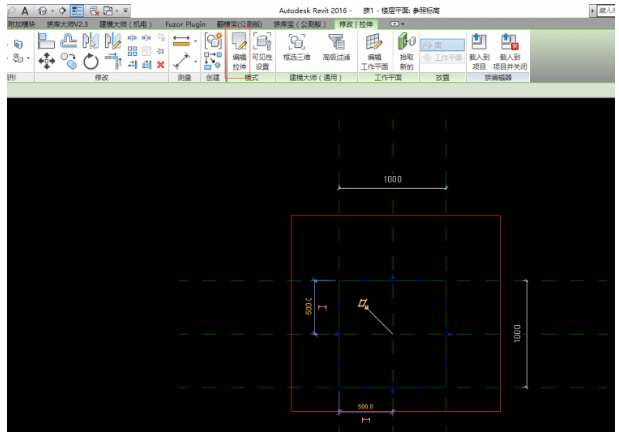Click the red X delete icon
The height and width of the screenshot is (437, 619).
click(160, 64)
